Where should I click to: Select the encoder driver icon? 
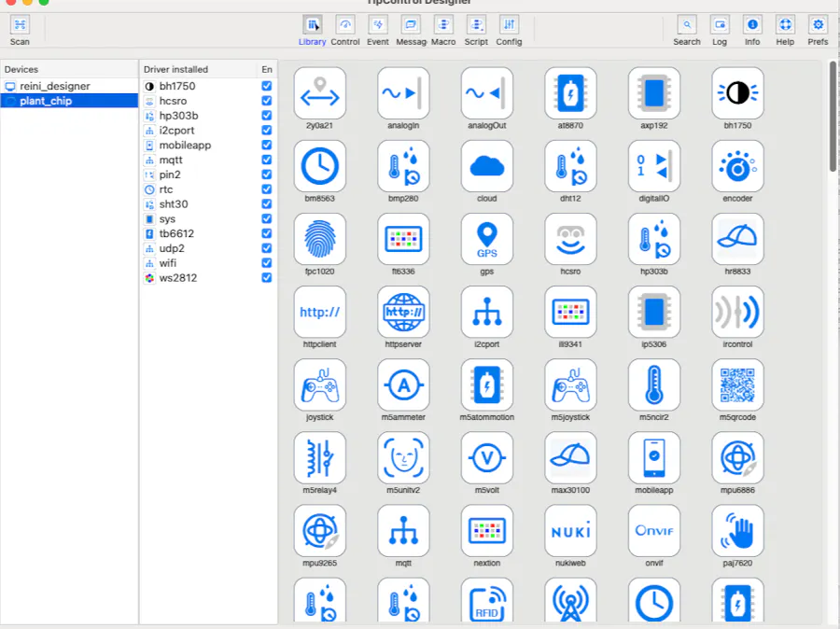tap(737, 166)
